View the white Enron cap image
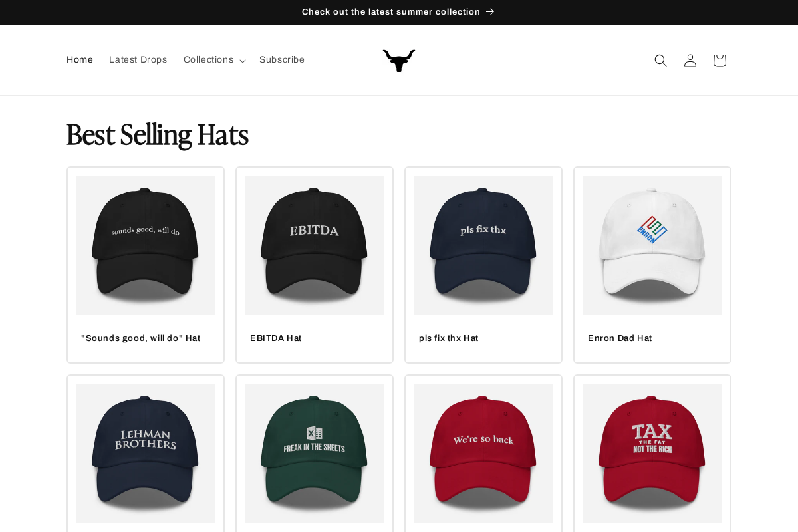Viewport: 798px width, 532px height. [x=652, y=245]
